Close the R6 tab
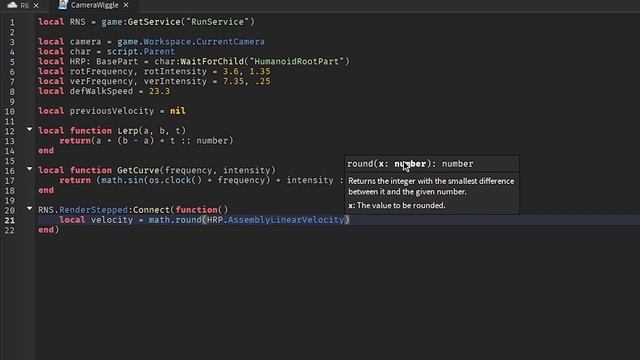Viewport: 640px width, 360px height. (36, 5)
